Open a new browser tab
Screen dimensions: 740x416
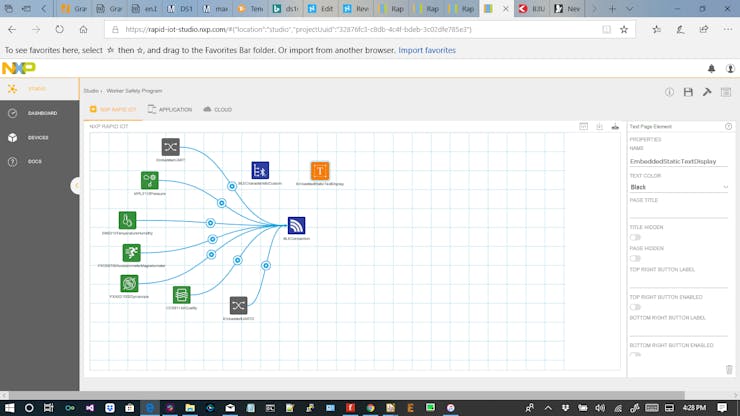(612, 8)
